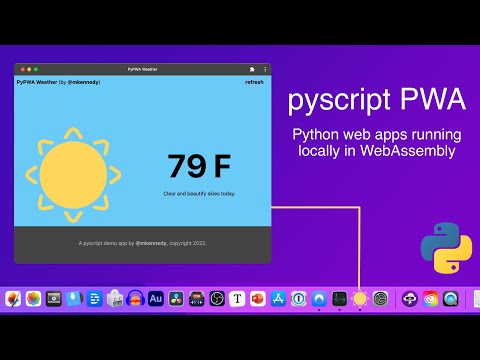The image size is (480, 360).
Task: Click the 79 F temperature reading
Action: point(199,166)
